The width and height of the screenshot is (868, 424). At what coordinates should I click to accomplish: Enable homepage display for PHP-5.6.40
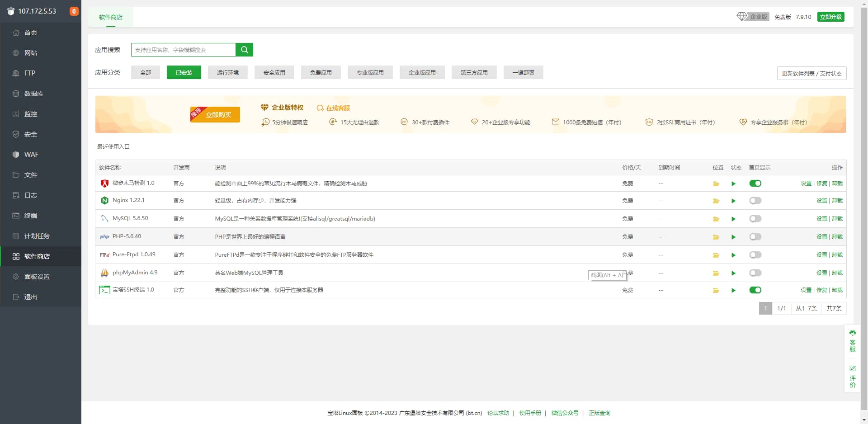pyautogui.click(x=755, y=237)
